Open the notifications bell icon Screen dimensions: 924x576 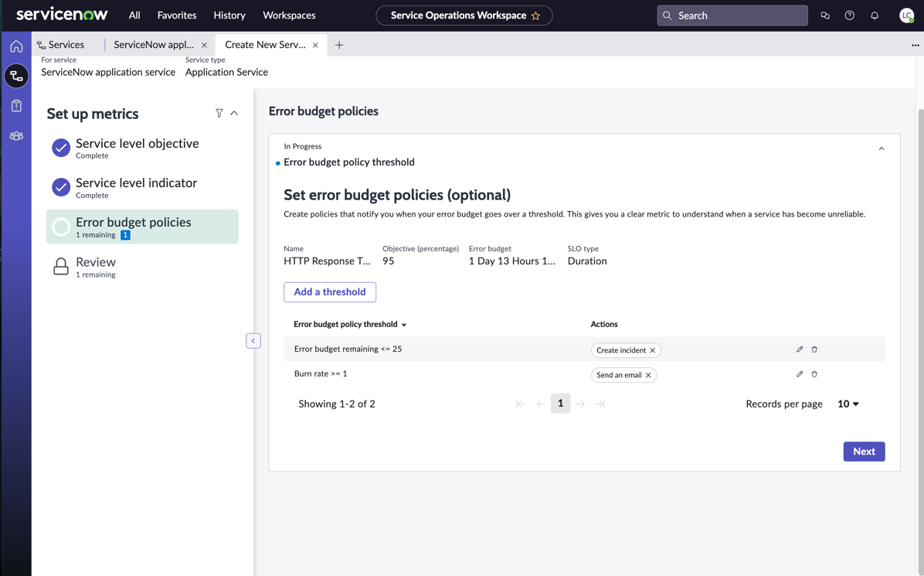[875, 16]
